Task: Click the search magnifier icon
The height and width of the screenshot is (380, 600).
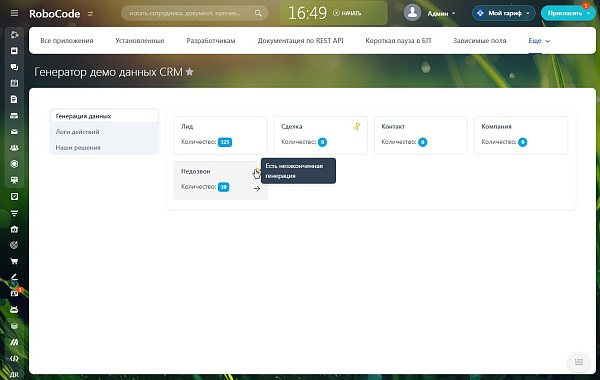Action: 258,13
